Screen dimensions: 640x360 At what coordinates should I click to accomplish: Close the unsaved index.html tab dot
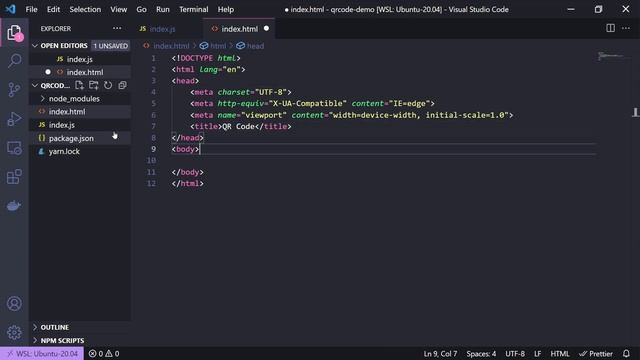[266, 29]
